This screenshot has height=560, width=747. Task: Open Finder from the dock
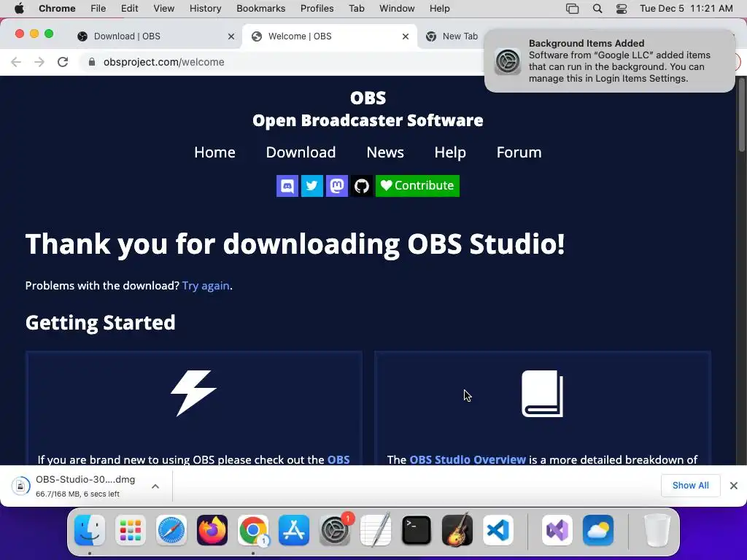pyautogui.click(x=90, y=530)
